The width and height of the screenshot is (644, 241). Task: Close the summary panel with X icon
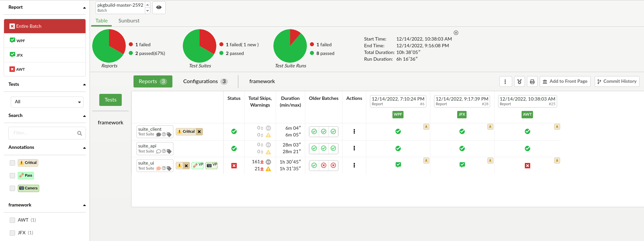point(456,33)
